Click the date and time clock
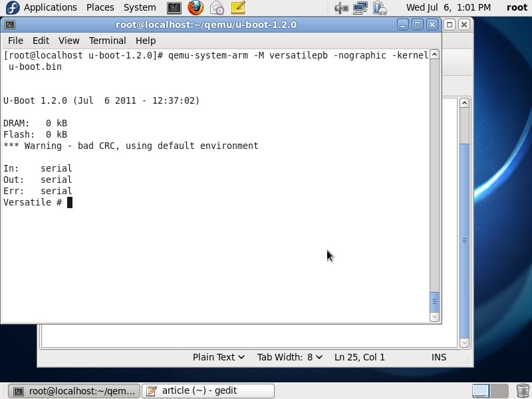 [x=448, y=7]
